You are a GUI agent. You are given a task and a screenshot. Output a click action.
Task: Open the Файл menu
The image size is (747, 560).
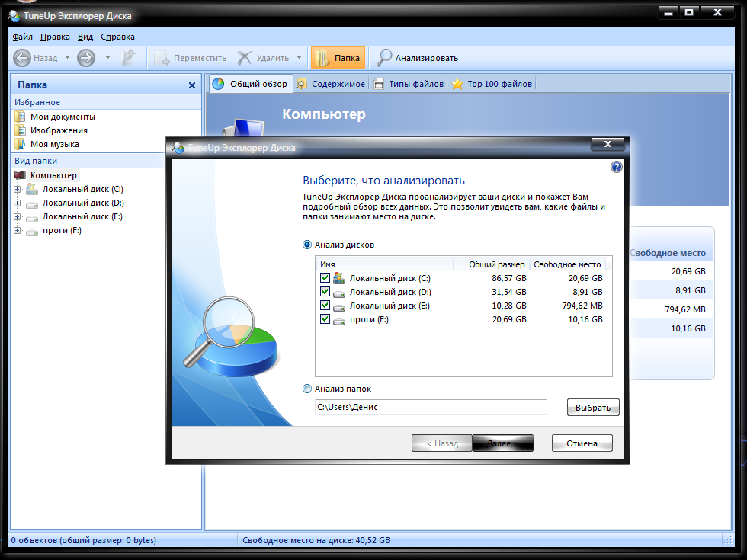point(22,37)
